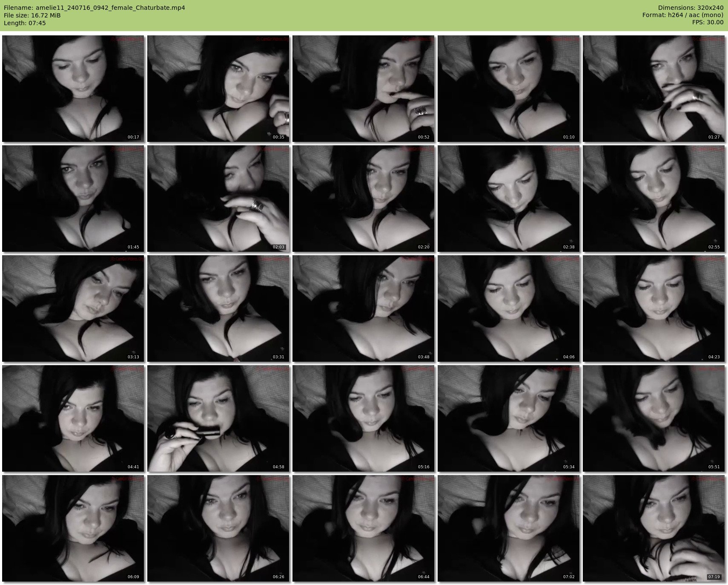Open the frame at 02:38
The image size is (728, 585).
click(x=509, y=198)
